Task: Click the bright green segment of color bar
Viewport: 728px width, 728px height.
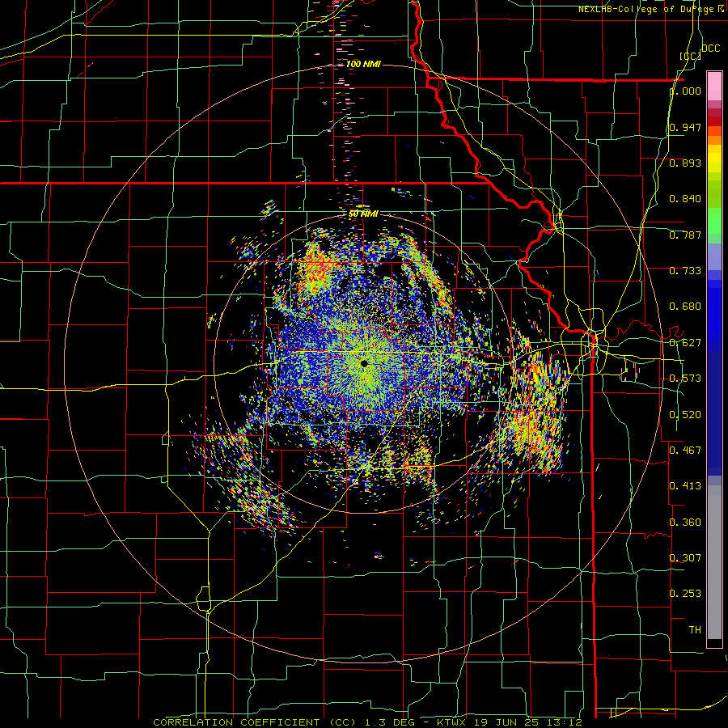Action: click(x=714, y=221)
